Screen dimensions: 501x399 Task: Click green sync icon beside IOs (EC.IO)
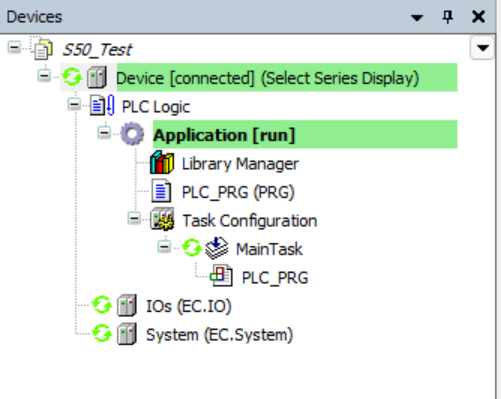tap(101, 305)
